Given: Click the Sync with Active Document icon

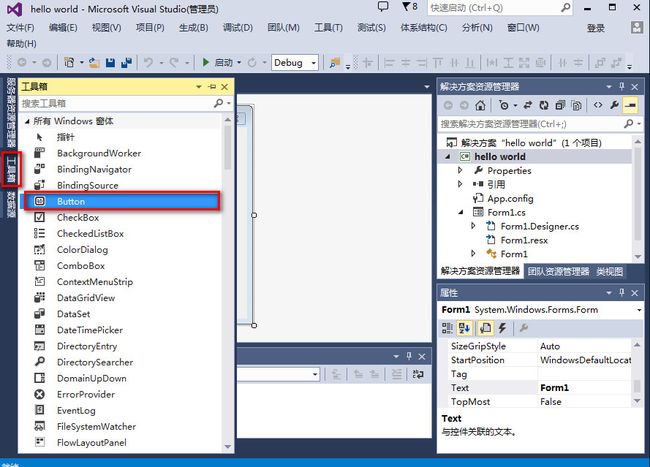Looking at the screenshot, I should pos(528,105).
